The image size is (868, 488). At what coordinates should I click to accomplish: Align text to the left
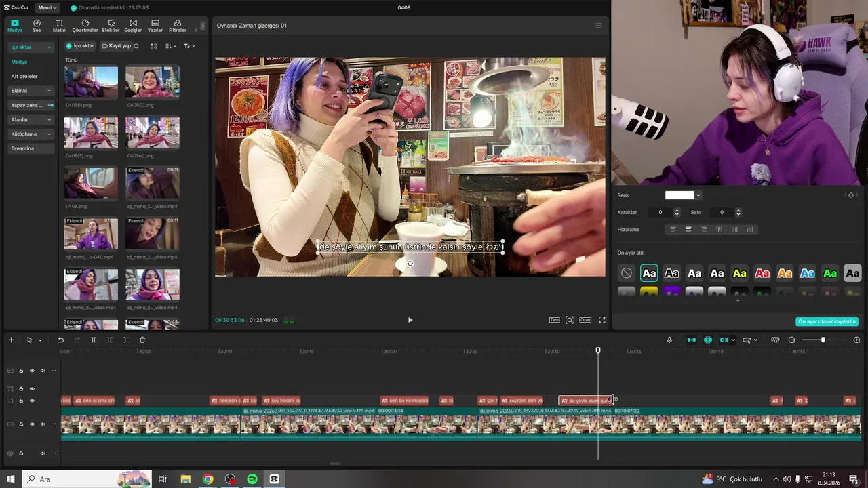673,230
